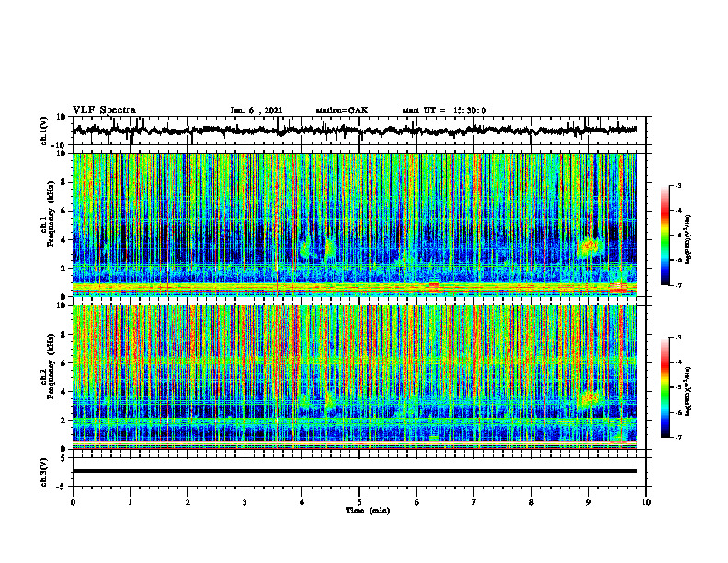
Task: Click the ch.1 colorbar log(PSD) unit label
Action: [688, 239]
